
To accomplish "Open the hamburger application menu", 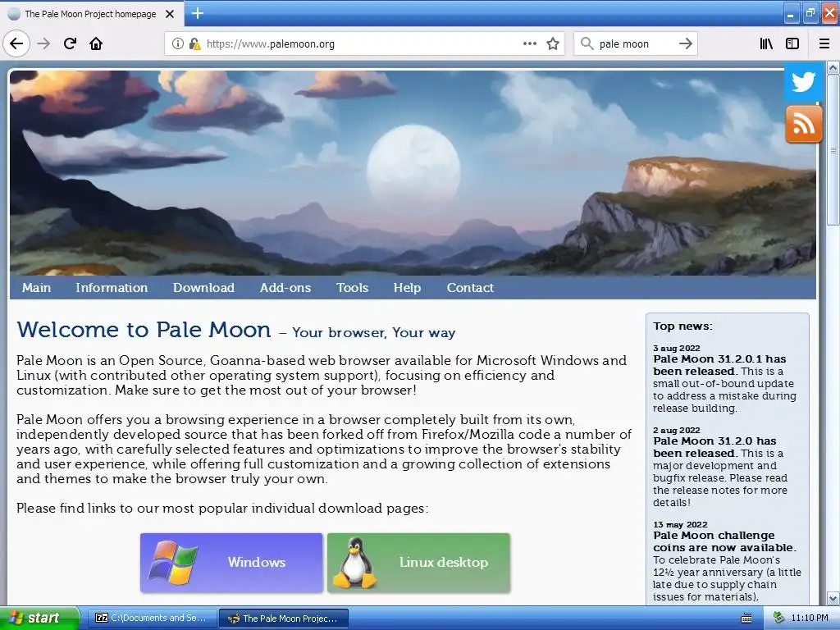I will pyautogui.click(x=824, y=43).
